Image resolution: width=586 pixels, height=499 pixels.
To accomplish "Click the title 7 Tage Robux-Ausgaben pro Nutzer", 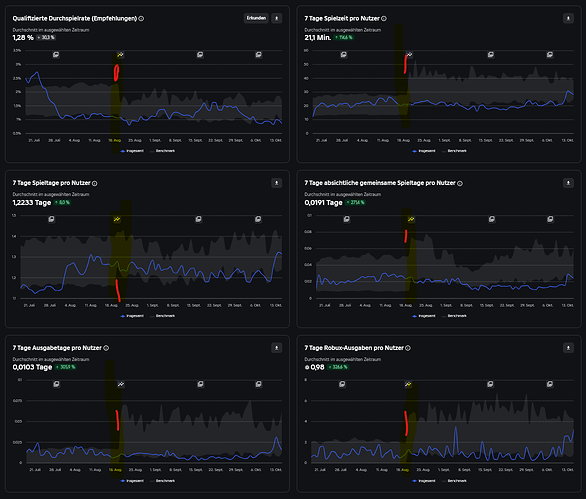I will [x=354, y=348].
